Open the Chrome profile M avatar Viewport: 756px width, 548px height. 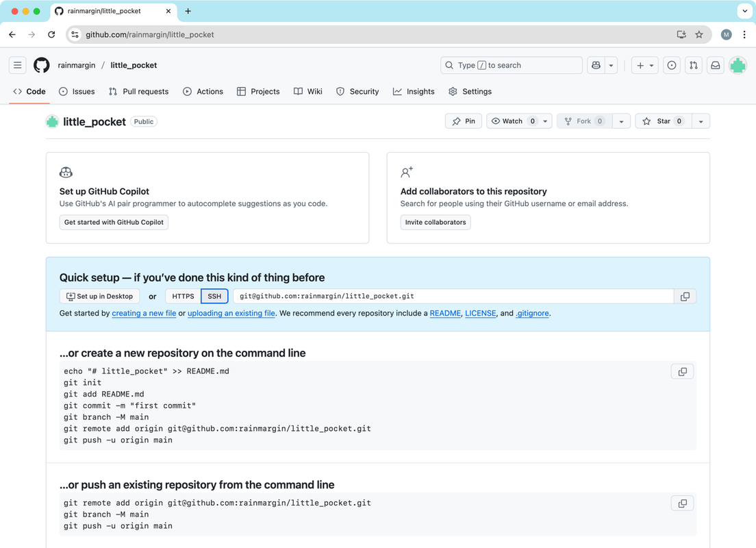726,35
